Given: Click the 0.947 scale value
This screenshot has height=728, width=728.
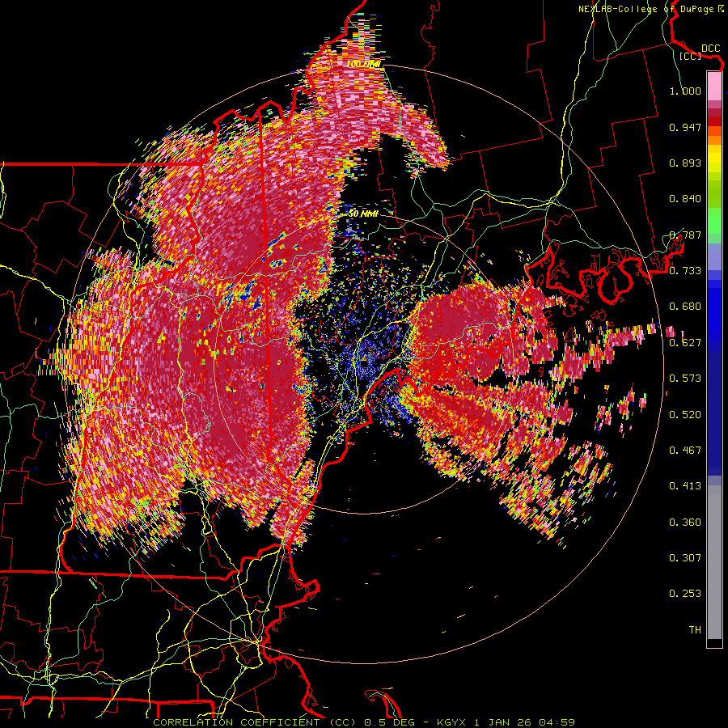Looking at the screenshot, I should 685,127.
